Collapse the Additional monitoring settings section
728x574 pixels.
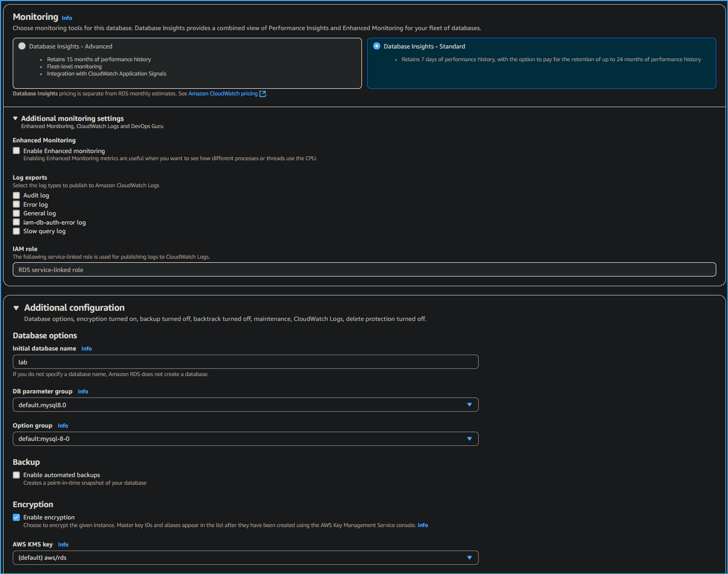click(x=16, y=118)
